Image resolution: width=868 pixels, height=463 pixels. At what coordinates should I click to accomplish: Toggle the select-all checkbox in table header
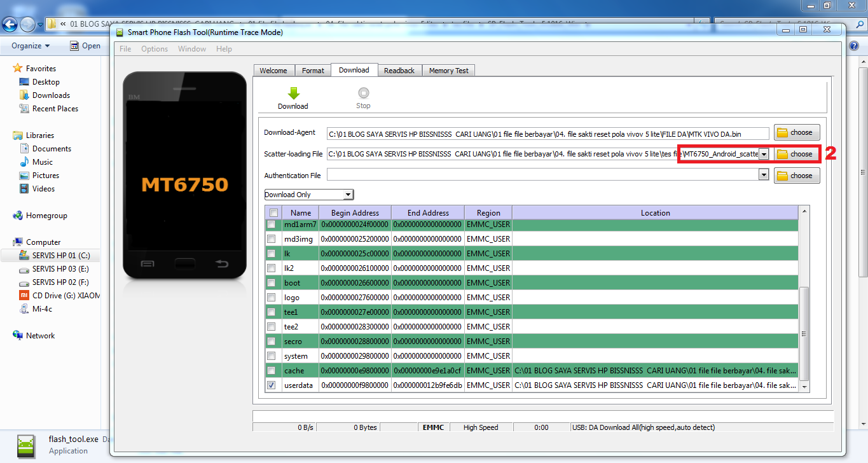pos(273,213)
